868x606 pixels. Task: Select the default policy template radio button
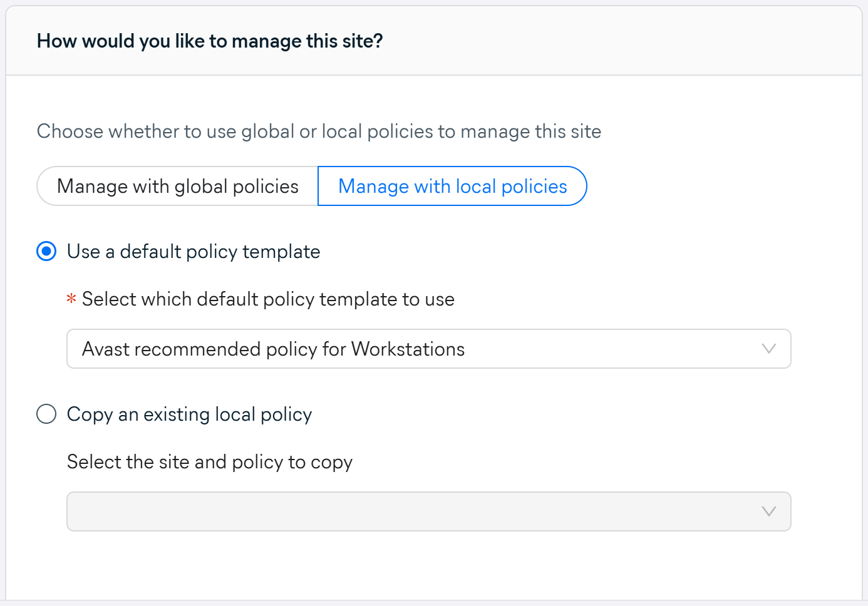coord(46,252)
